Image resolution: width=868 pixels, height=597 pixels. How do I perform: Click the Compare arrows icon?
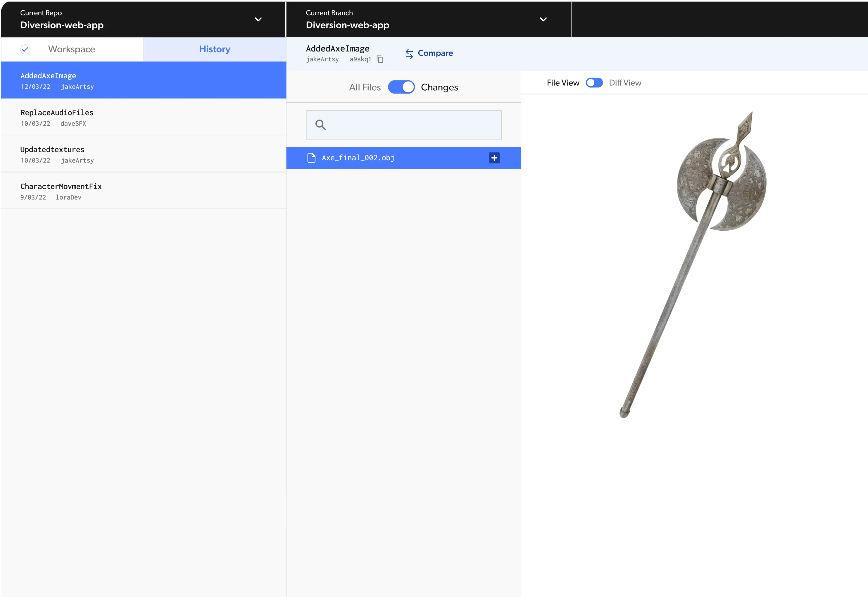click(409, 54)
